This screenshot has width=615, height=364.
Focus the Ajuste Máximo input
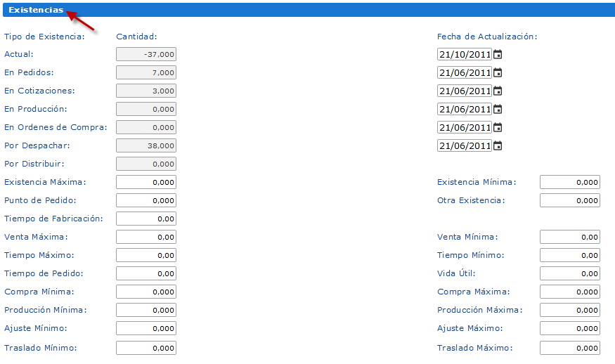[x=570, y=328]
